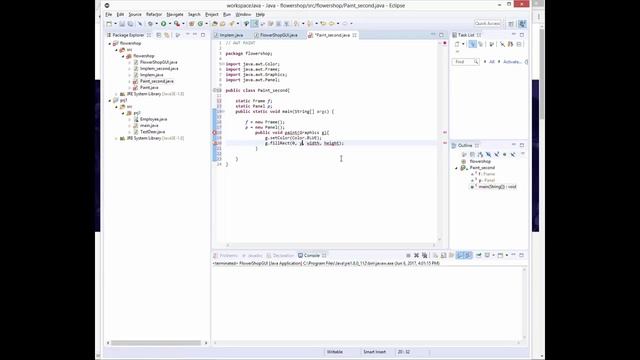Viewport: 640px width, 360px height.
Task: Switch to the Problems tab
Action: (228, 256)
